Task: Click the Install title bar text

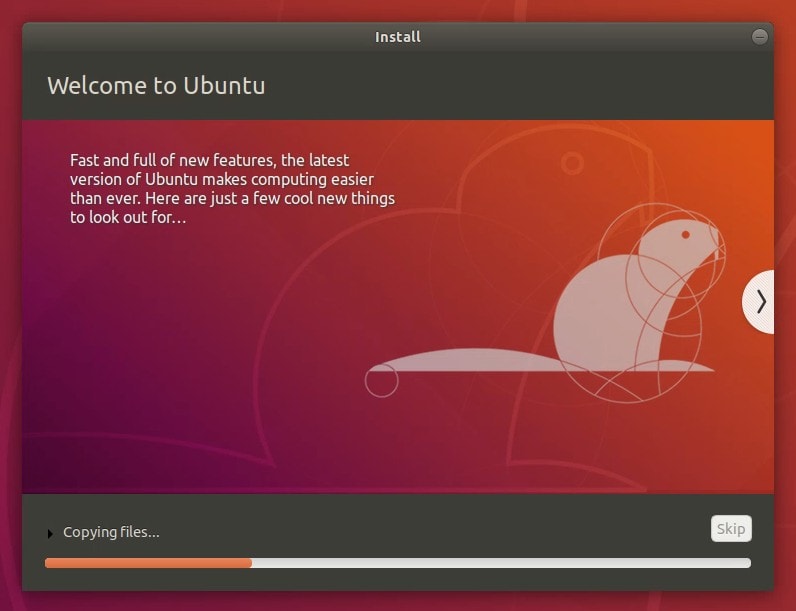Action: pos(398,37)
